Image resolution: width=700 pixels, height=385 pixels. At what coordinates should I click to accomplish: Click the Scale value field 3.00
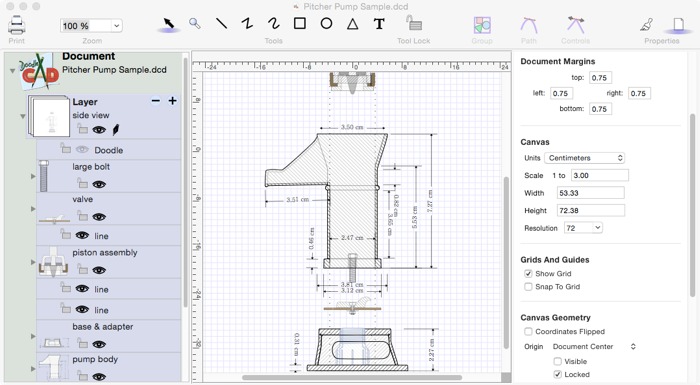pos(600,176)
